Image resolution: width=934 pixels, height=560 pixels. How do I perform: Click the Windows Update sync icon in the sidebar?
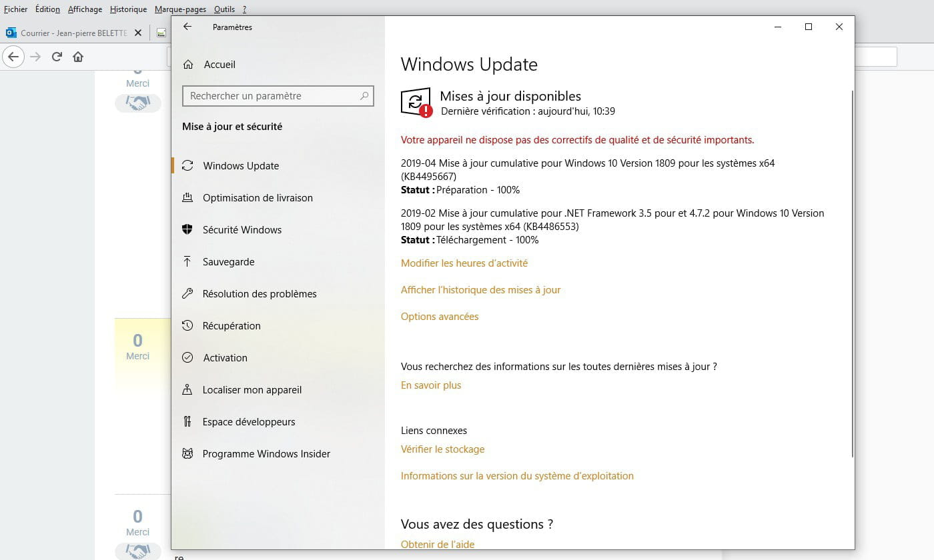[x=187, y=165]
